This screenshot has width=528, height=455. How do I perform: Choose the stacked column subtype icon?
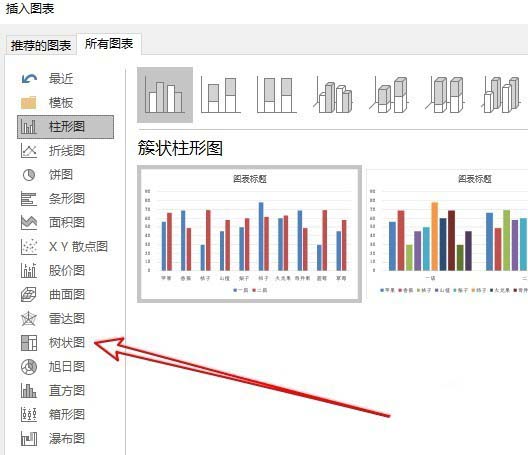pyautogui.click(x=221, y=95)
